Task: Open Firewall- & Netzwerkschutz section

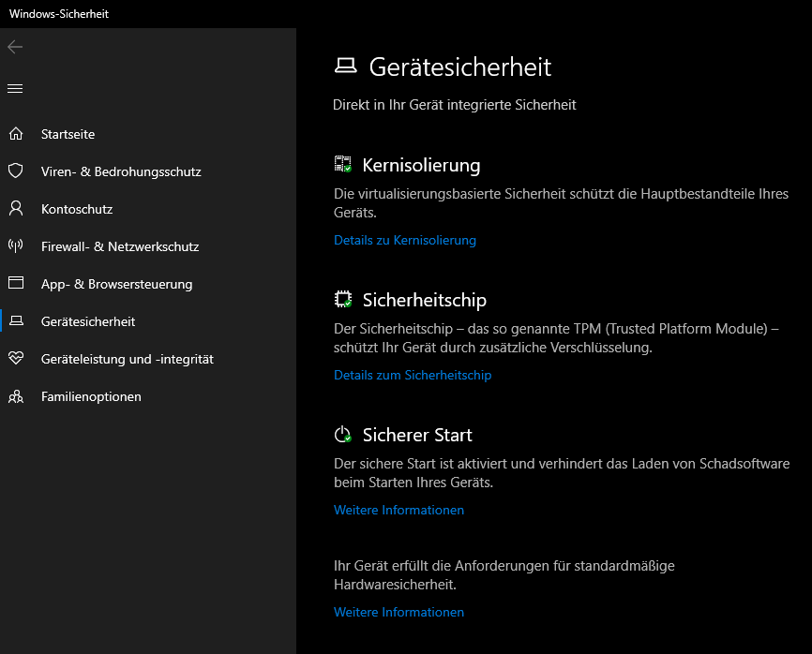Action: (x=120, y=246)
